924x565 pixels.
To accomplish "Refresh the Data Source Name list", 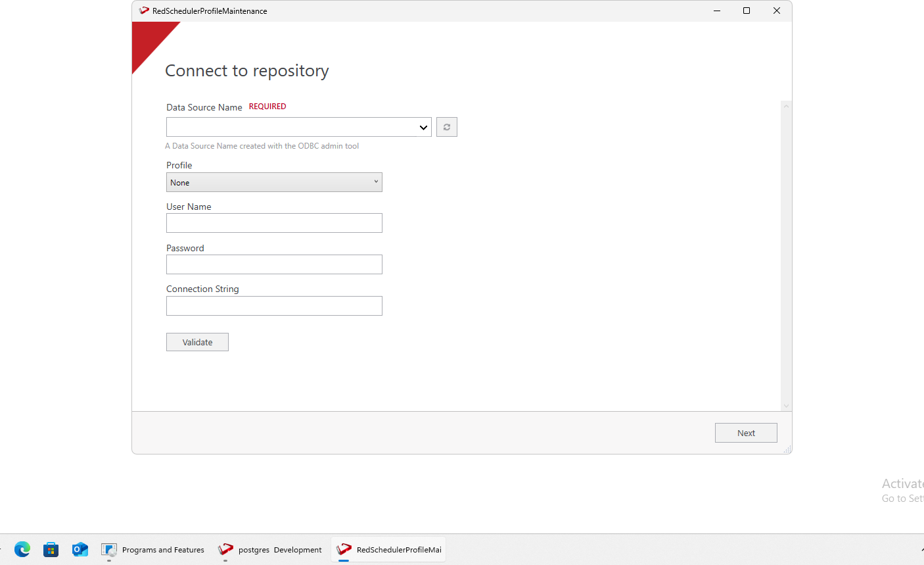I will coord(447,127).
